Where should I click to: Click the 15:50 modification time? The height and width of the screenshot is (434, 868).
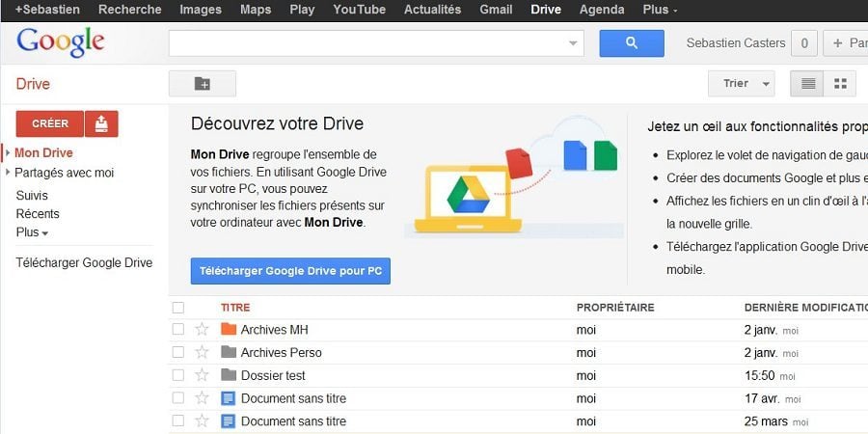(760, 375)
